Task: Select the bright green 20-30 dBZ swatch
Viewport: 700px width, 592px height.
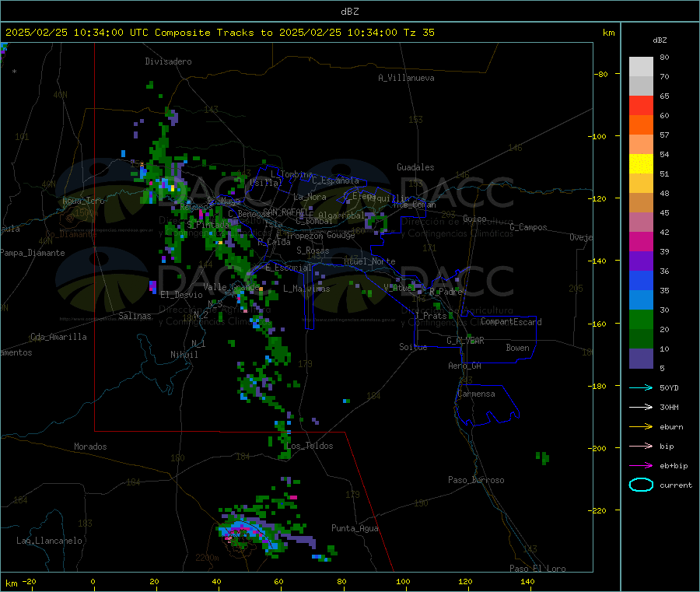Action: 641,320
